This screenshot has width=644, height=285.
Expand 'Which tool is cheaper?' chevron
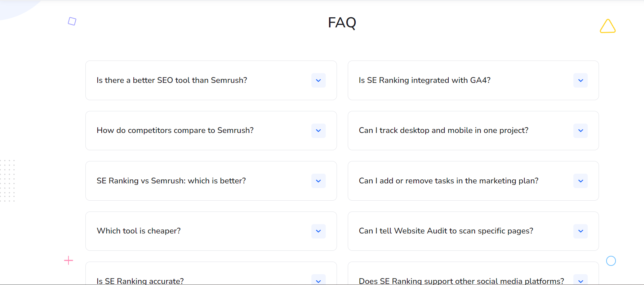318,231
